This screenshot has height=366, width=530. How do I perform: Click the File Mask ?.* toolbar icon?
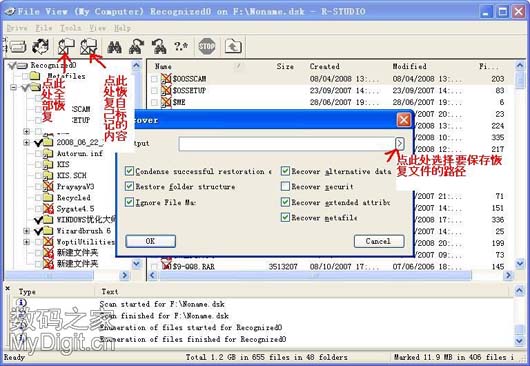click(x=181, y=46)
